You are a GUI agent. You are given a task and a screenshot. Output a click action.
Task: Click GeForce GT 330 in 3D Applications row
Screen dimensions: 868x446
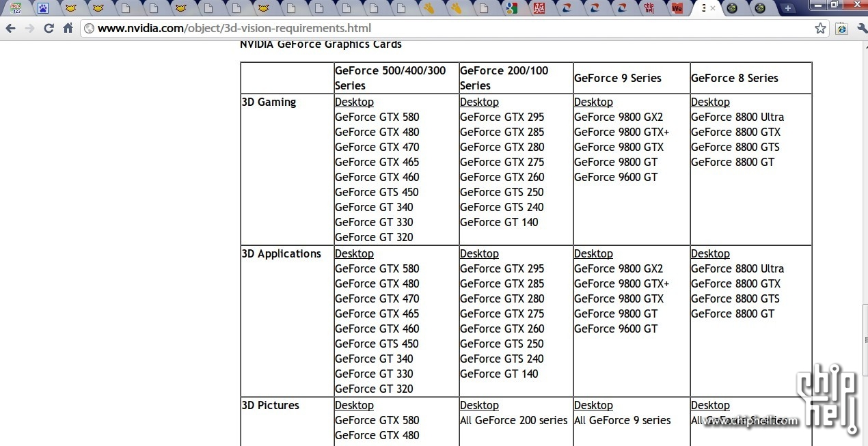click(374, 374)
